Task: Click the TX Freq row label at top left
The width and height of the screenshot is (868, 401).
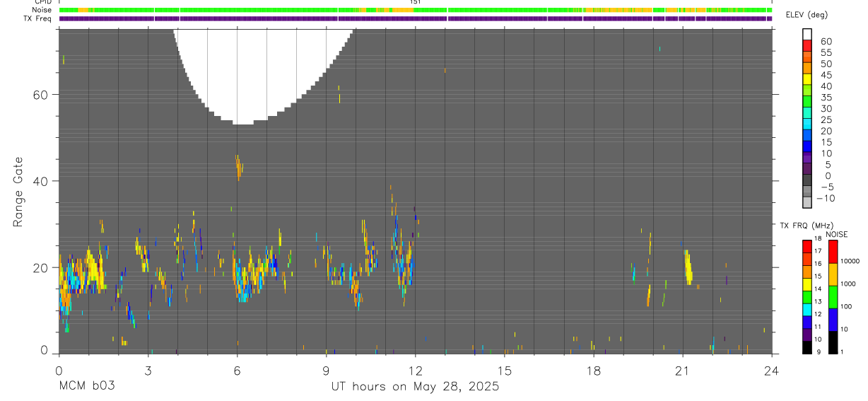Action: click(x=37, y=18)
